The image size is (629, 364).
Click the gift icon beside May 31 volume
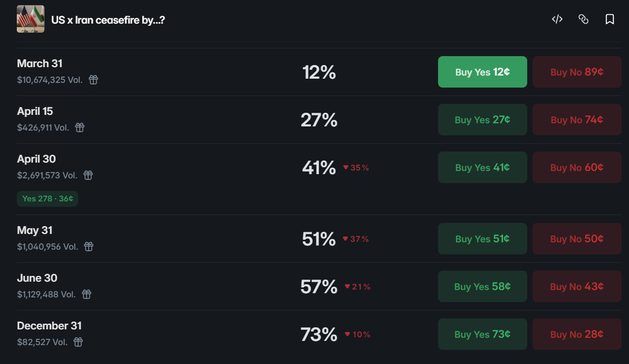[89, 247]
